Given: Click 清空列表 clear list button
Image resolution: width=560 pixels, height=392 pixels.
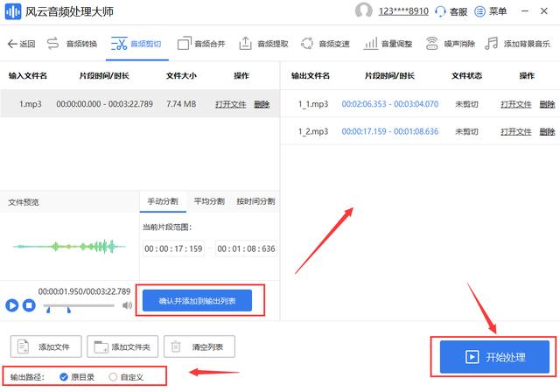Looking at the screenshot, I should [199, 346].
